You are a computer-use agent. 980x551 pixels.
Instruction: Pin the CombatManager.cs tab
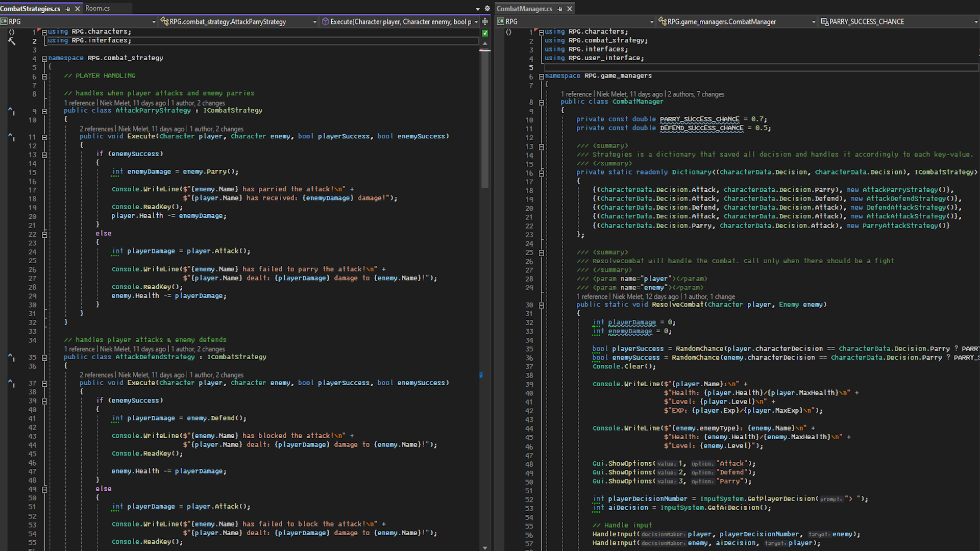tap(560, 9)
